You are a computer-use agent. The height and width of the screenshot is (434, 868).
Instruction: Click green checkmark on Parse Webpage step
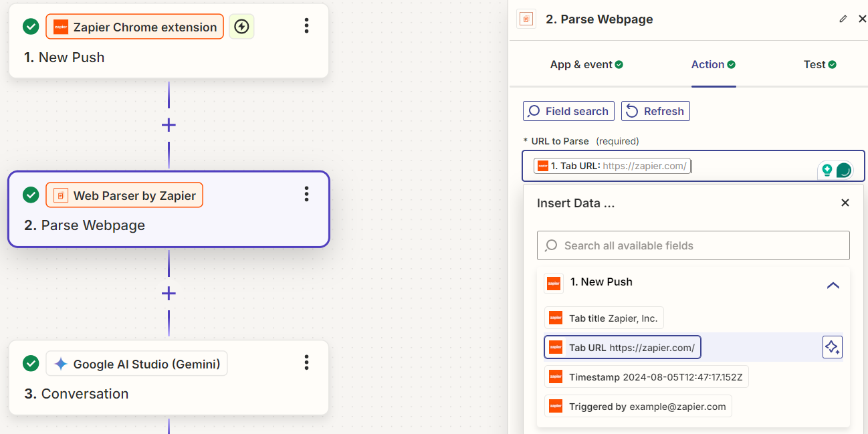[31, 195]
